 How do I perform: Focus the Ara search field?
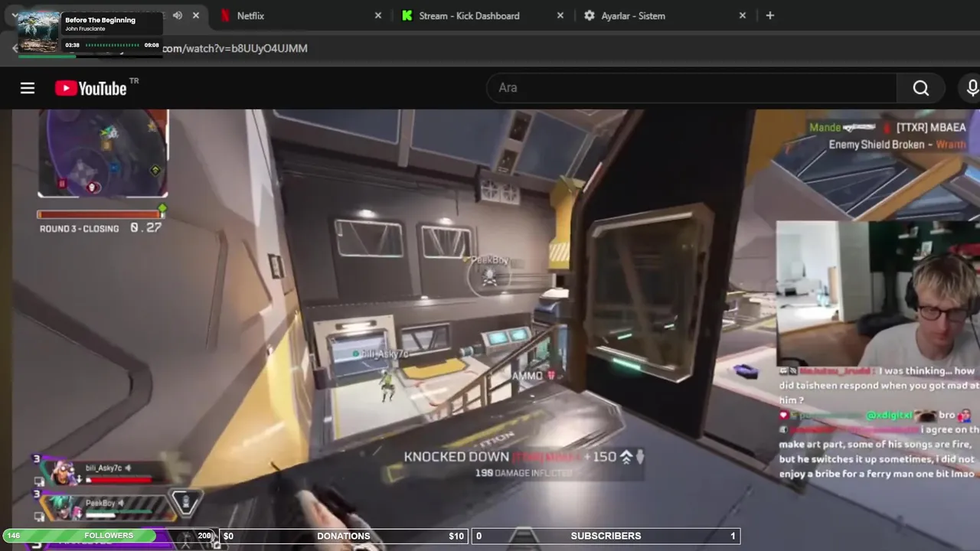tap(691, 88)
